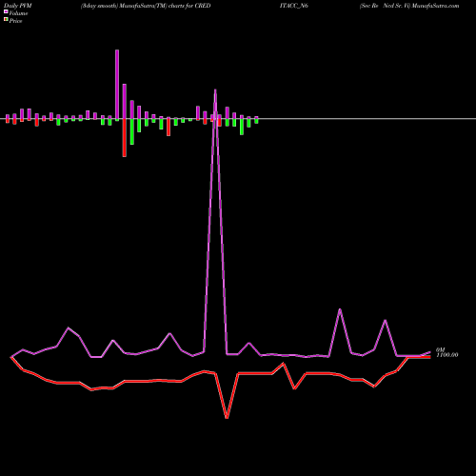Image resolution: width=476 pixels, height=476 pixels.
Task: Click the tallest magenta volume bar
Action: pos(117,85)
